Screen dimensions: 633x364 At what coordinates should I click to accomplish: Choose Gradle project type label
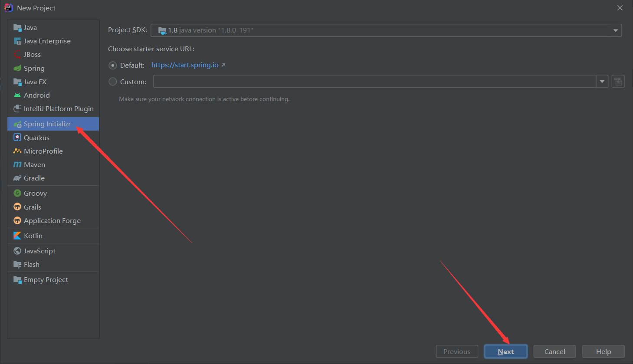(34, 178)
